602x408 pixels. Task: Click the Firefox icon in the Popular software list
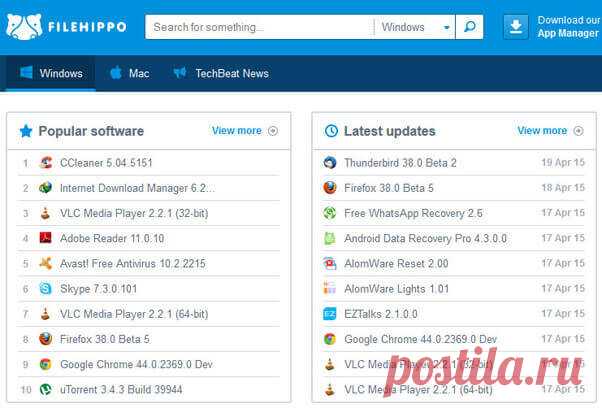coord(46,339)
